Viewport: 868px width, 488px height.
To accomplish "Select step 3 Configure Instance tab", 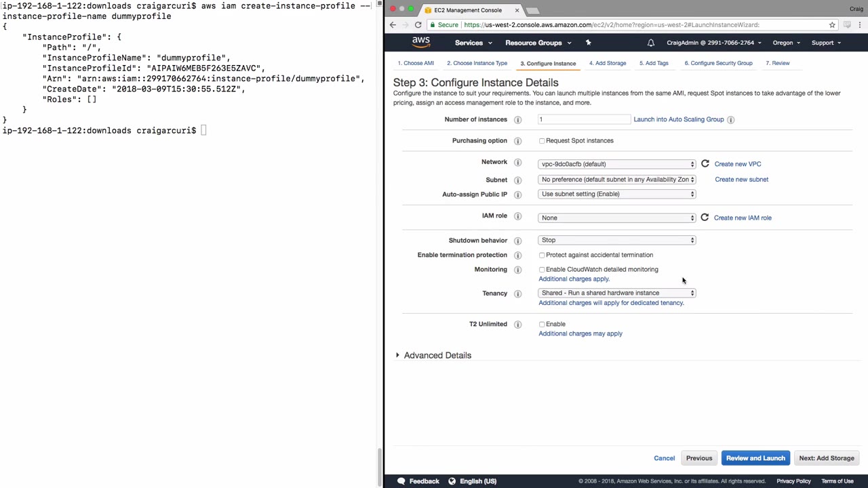I will [548, 64].
